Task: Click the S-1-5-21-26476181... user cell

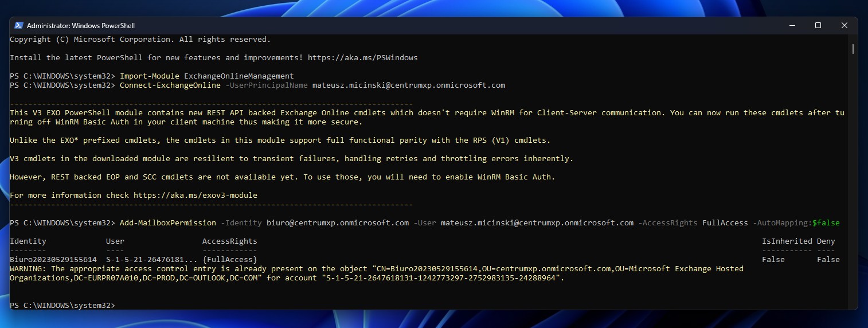Action: coord(152,259)
